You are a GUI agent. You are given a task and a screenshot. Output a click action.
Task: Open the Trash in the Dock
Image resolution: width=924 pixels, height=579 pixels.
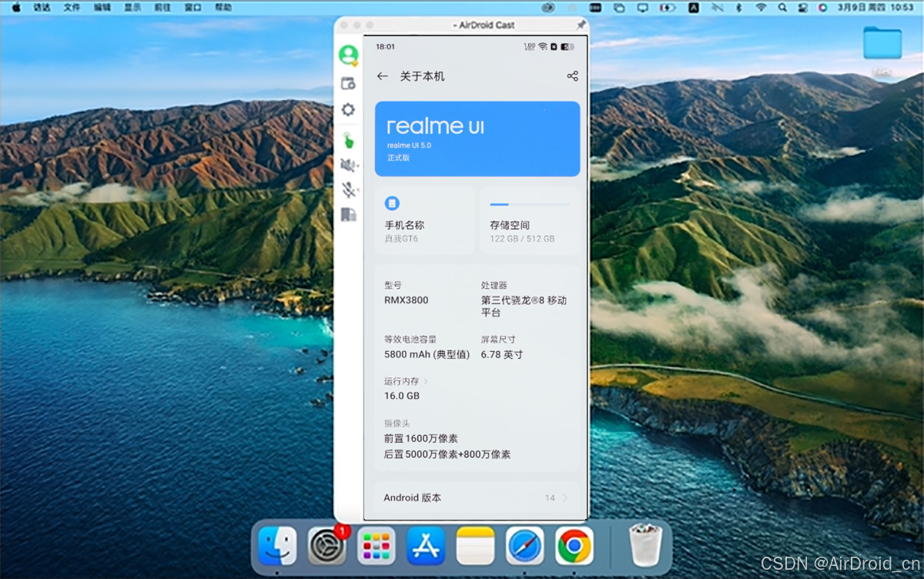(645, 545)
